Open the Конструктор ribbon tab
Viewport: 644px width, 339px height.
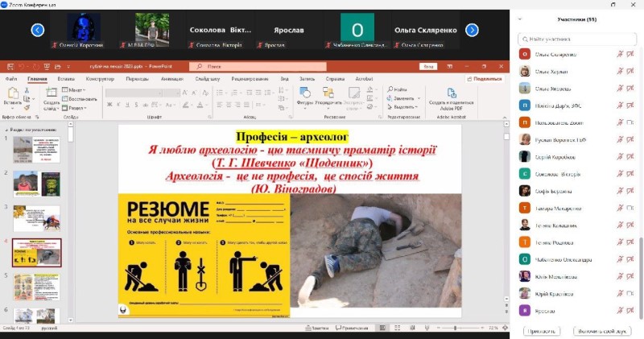100,79
